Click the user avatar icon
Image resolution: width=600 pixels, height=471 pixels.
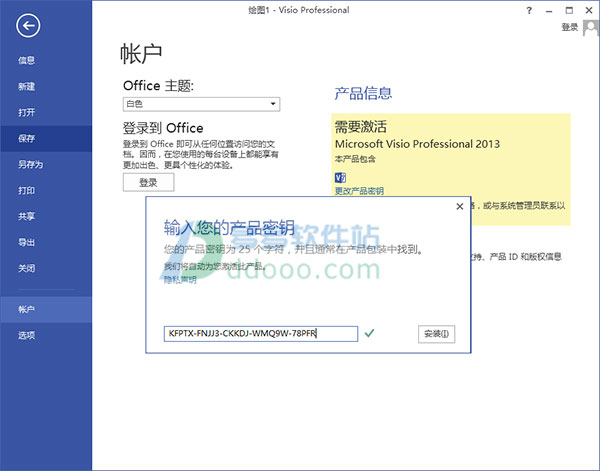pyautogui.click(x=591, y=28)
